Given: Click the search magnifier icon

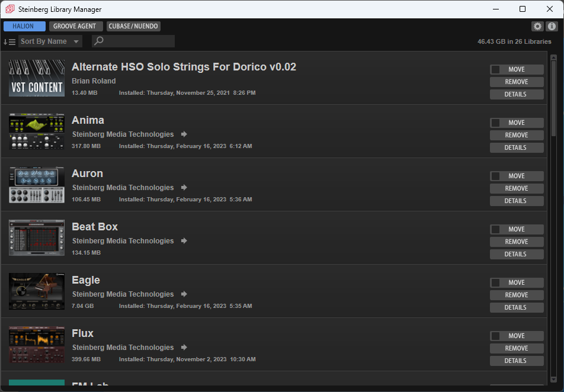Looking at the screenshot, I should click(x=99, y=41).
